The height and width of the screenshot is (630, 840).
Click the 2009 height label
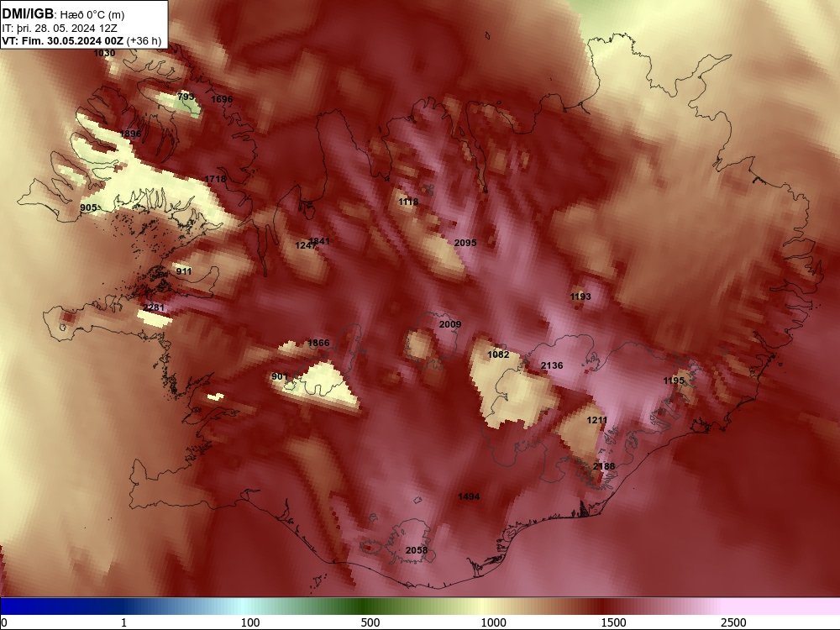[450, 324]
